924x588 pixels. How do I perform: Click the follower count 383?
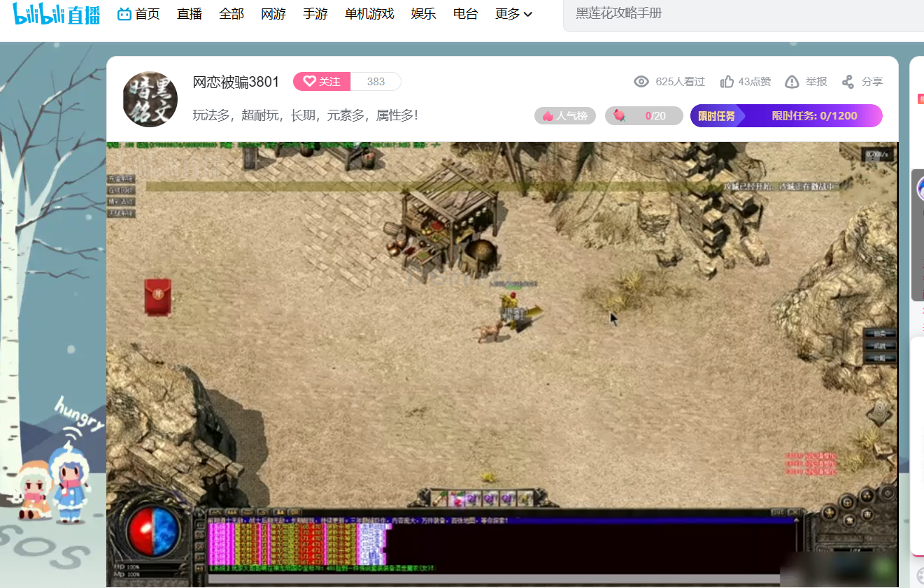(x=376, y=82)
